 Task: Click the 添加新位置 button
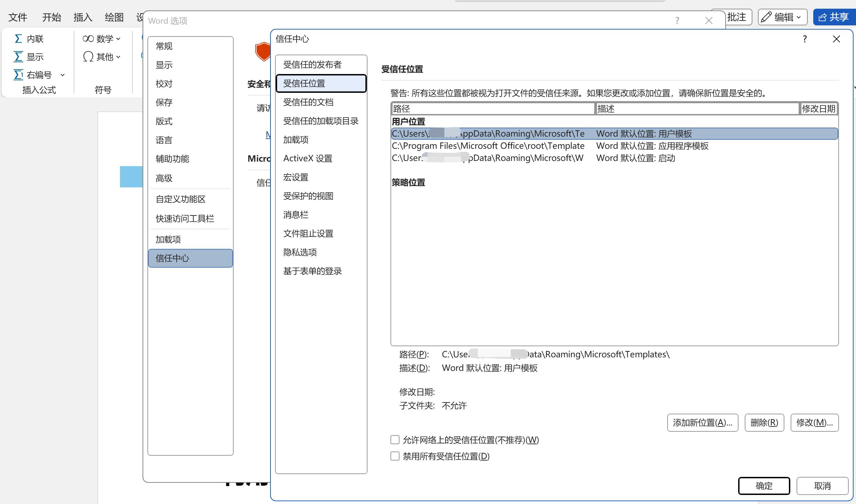coord(702,422)
